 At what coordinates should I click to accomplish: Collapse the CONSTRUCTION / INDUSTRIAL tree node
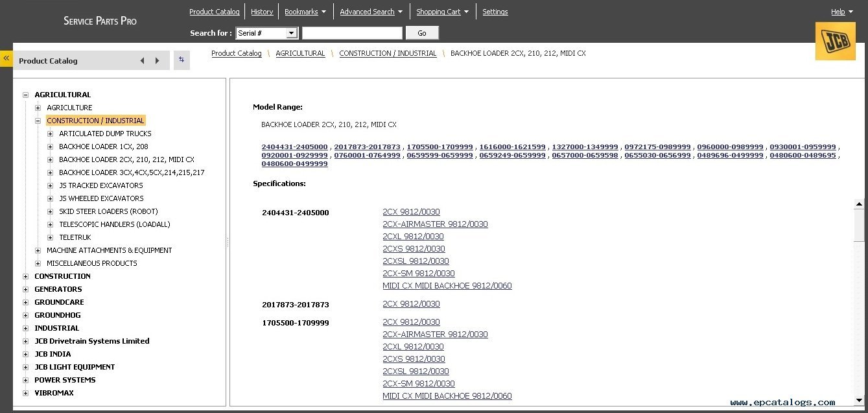tap(38, 121)
